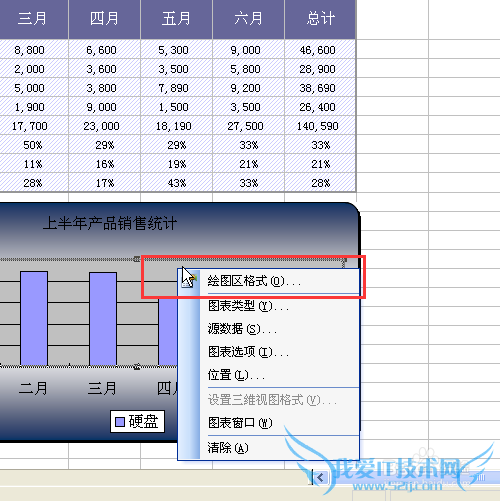Click the cell containing 46,600
The height and width of the screenshot is (501, 500).
click(320, 50)
